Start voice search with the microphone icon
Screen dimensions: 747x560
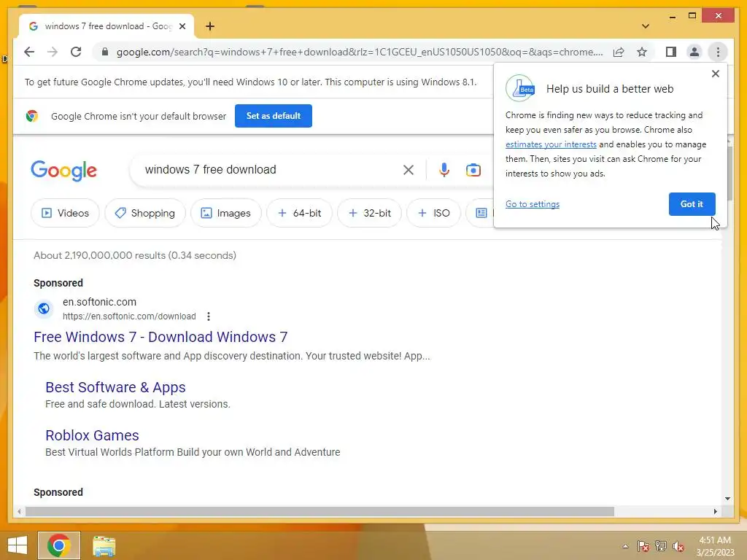click(x=444, y=170)
